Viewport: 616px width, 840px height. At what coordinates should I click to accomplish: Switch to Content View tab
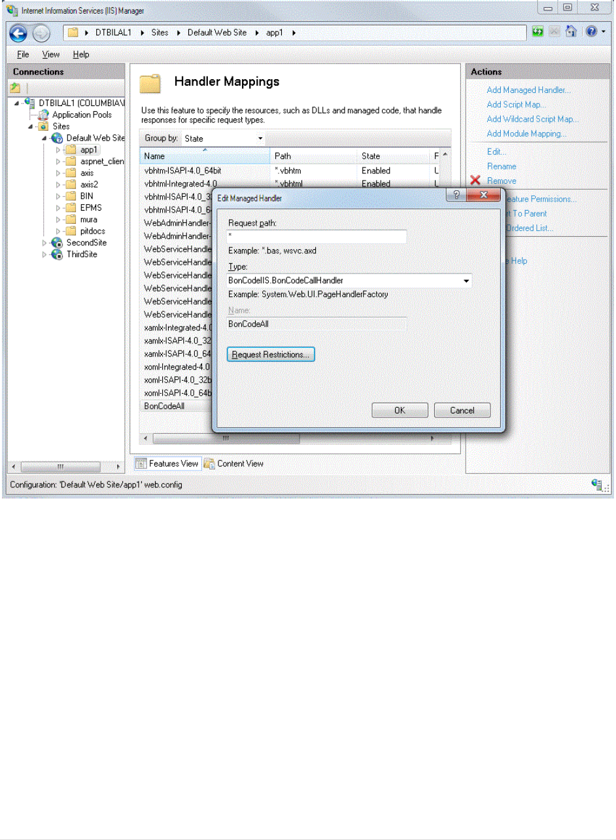click(234, 464)
